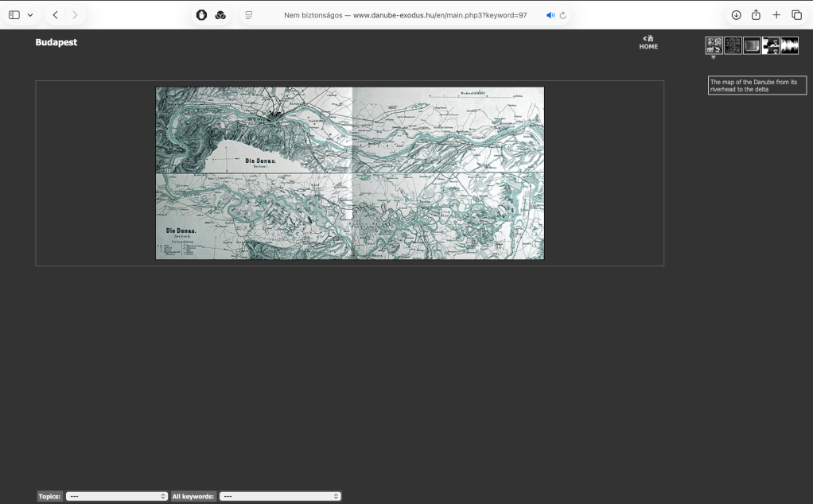
Task: Reload the current page
Action: point(562,15)
